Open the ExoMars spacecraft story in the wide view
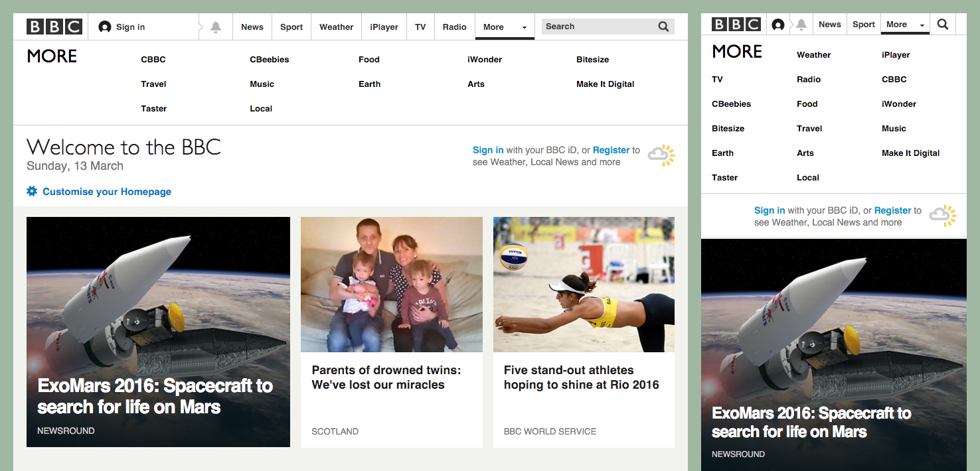This screenshot has width=980, height=471. [158, 332]
